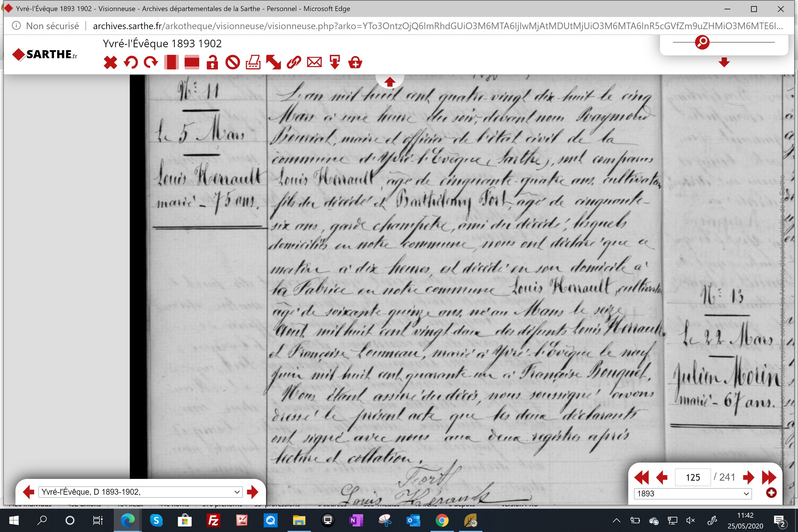This screenshot has height=532, width=798.
Task: Adjust the zoom slider handle
Action: (702, 42)
